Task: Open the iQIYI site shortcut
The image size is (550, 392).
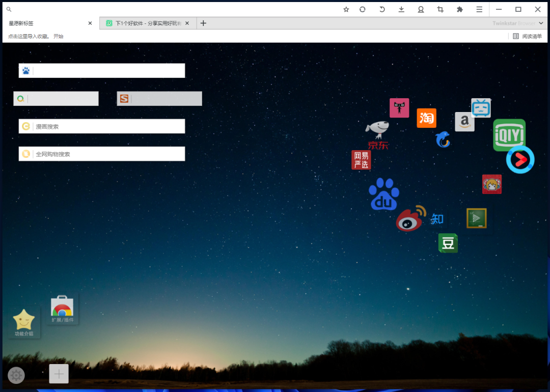Action: 509,134
